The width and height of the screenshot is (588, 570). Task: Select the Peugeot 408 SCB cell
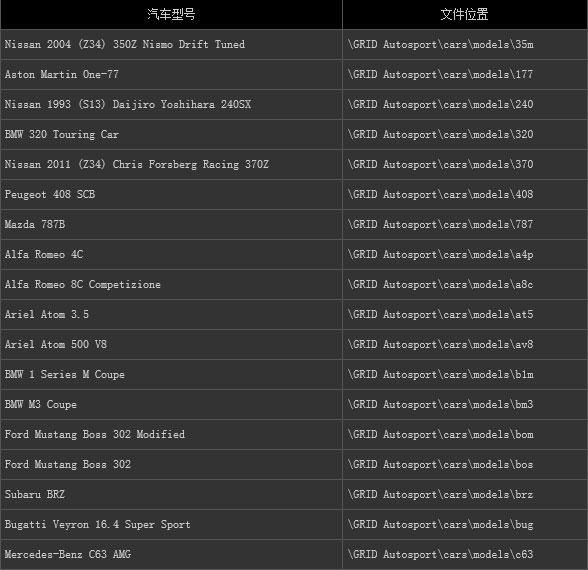coord(171,195)
